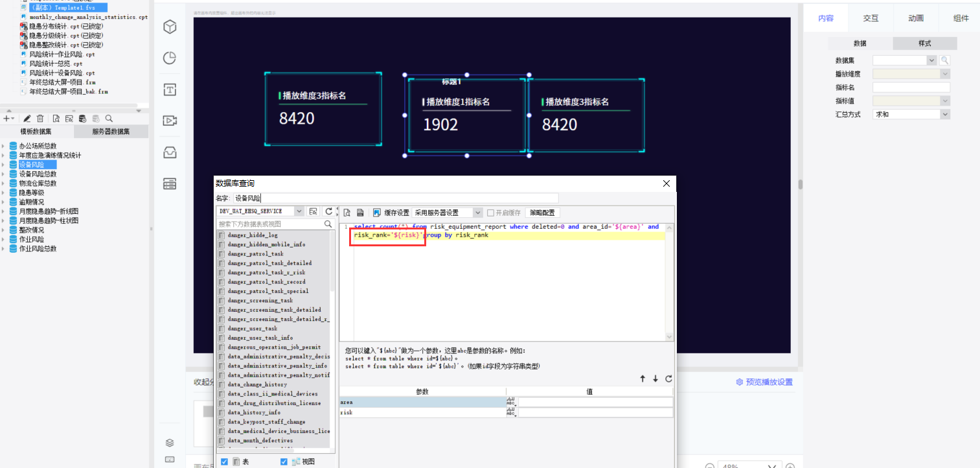Image resolution: width=980 pixels, height=468 pixels.
Task: Click table search magnifier in dialog
Action: (x=328, y=224)
